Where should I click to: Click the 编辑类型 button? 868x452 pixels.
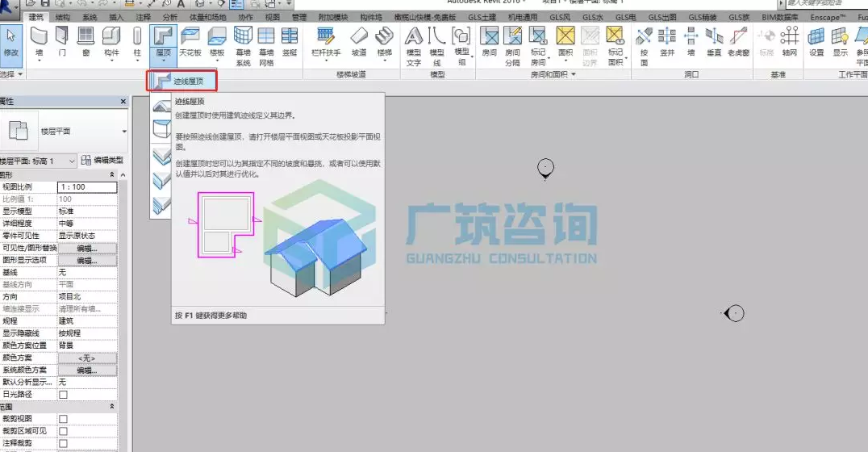coord(102,160)
